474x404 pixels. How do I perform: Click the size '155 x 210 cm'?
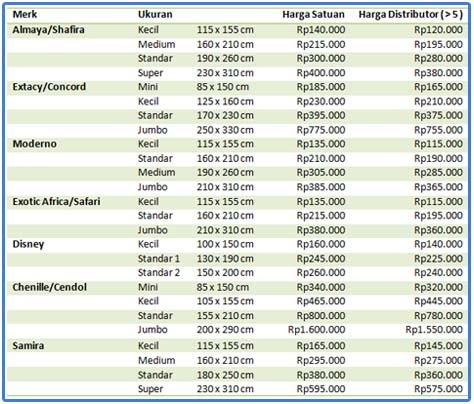point(225,316)
